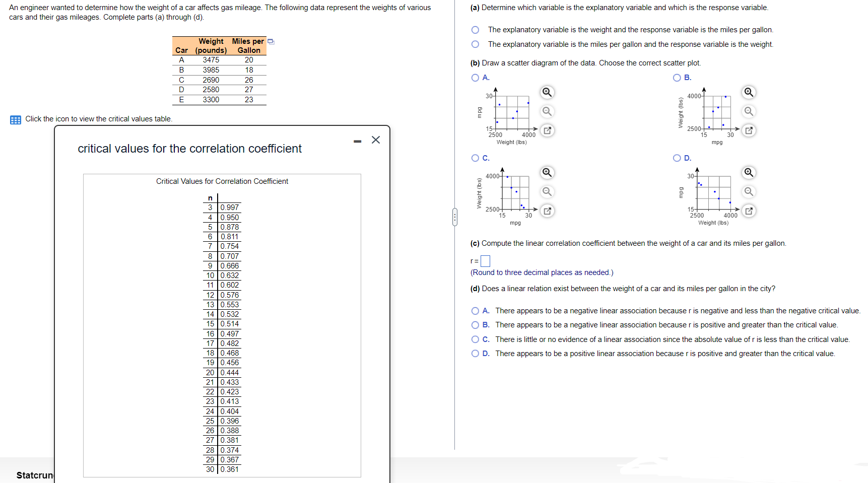Click critical value 0.361 for n equals 30
This screenshot has height=483, width=868.
pos(230,469)
